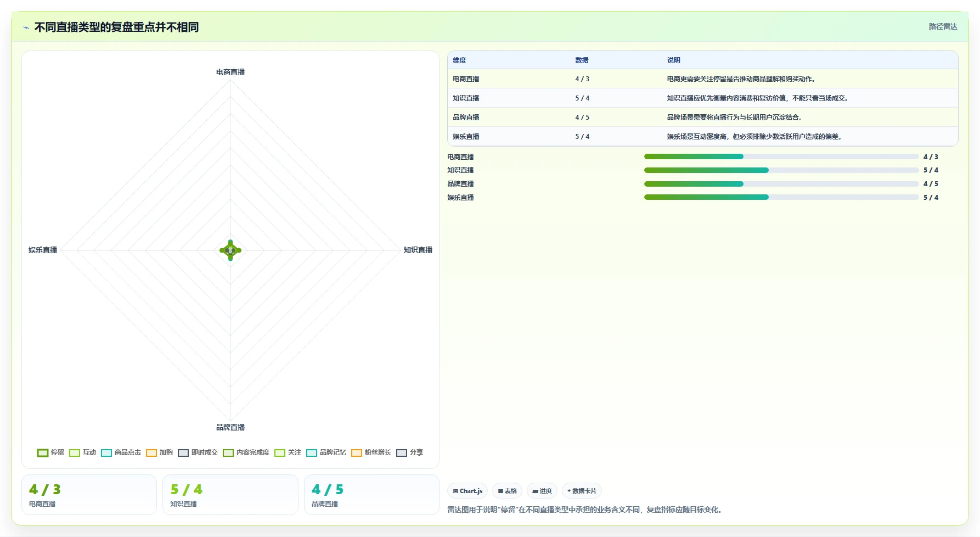Hide the 商品点击 dataset via legend
Screen dimensions: 980x537
(121, 452)
